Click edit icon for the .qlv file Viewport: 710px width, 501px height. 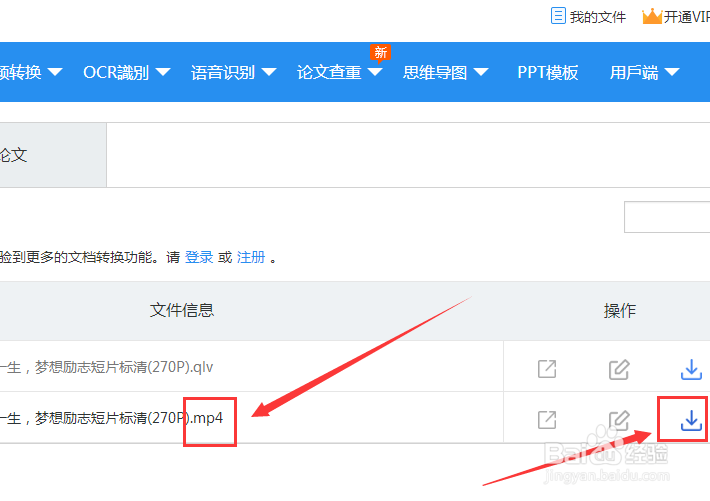[619, 369]
